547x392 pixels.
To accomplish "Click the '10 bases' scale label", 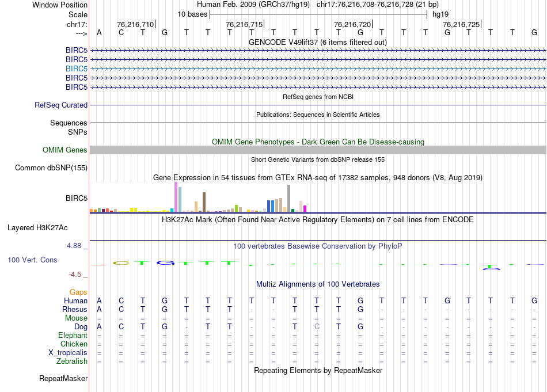I will click(192, 14).
